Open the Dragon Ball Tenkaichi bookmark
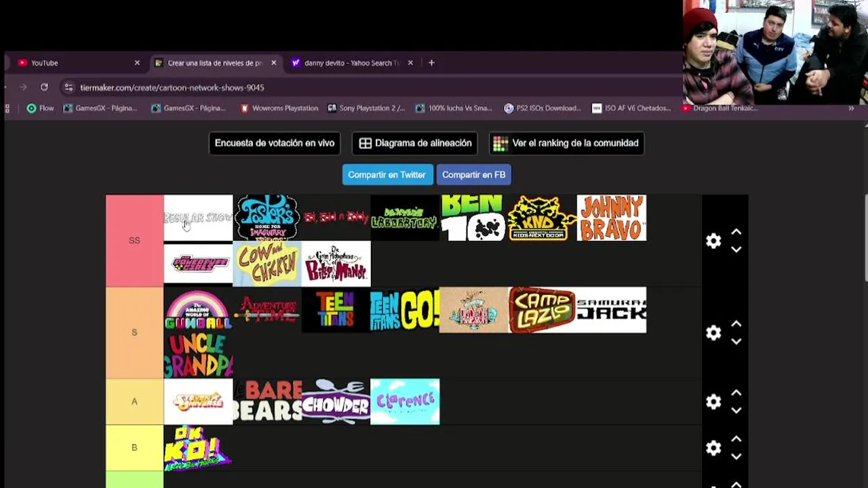Image resolution: width=868 pixels, height=488 pixels. tap(720, 108)
